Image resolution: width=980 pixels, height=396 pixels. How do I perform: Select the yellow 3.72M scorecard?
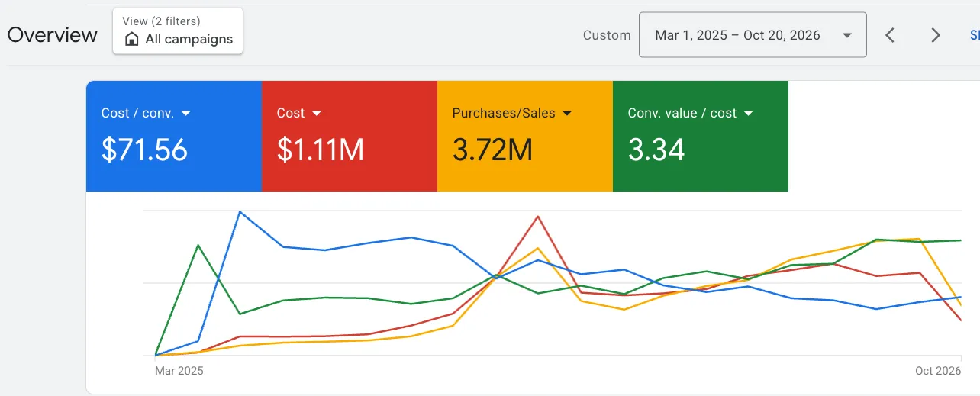525,136
